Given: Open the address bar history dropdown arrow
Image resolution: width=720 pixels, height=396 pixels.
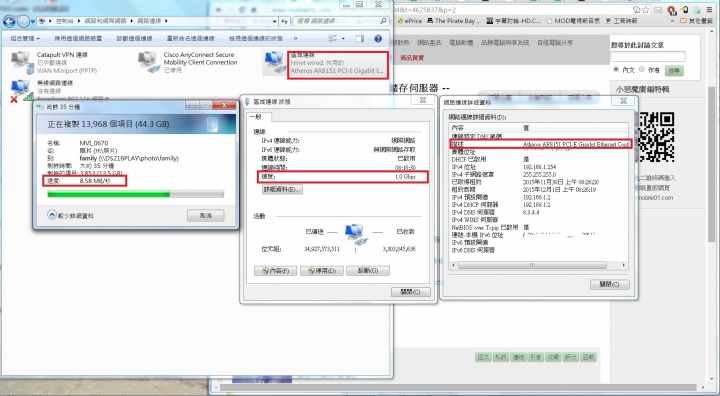Looking at the screenshot, I should pos(275,21).
